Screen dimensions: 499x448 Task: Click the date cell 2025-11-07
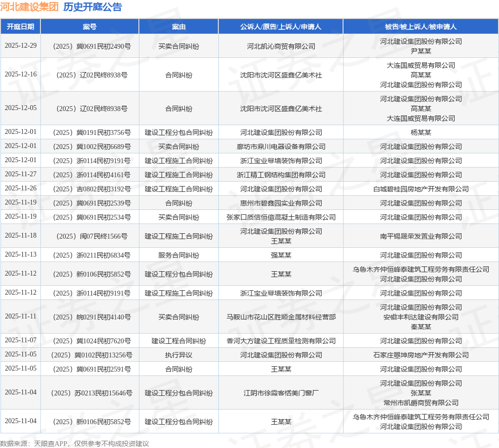20,340
